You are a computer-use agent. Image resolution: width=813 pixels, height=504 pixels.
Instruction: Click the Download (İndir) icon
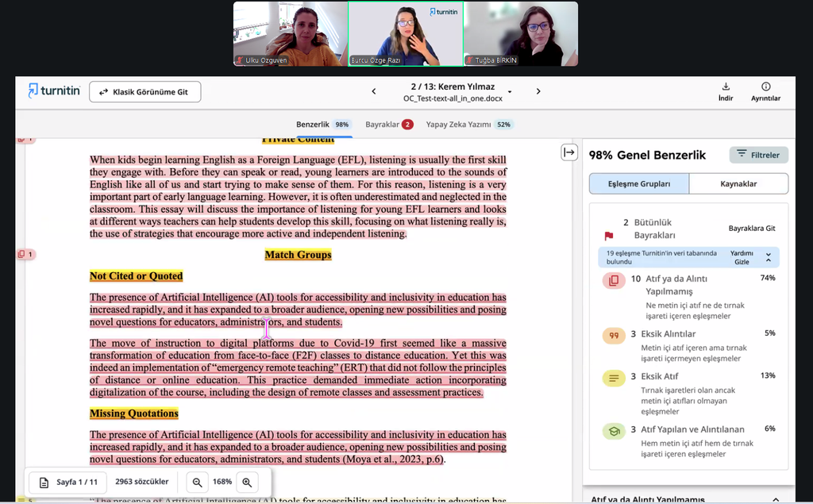pyautogui.click(x=725, y=87)
